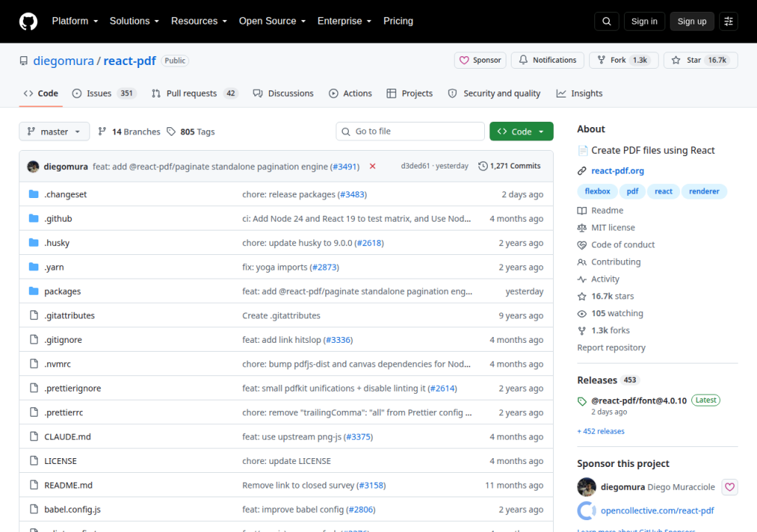This screenshot has width=757, height=532.
Task: Expand the Platform menu in header
Action: (75, 21)
